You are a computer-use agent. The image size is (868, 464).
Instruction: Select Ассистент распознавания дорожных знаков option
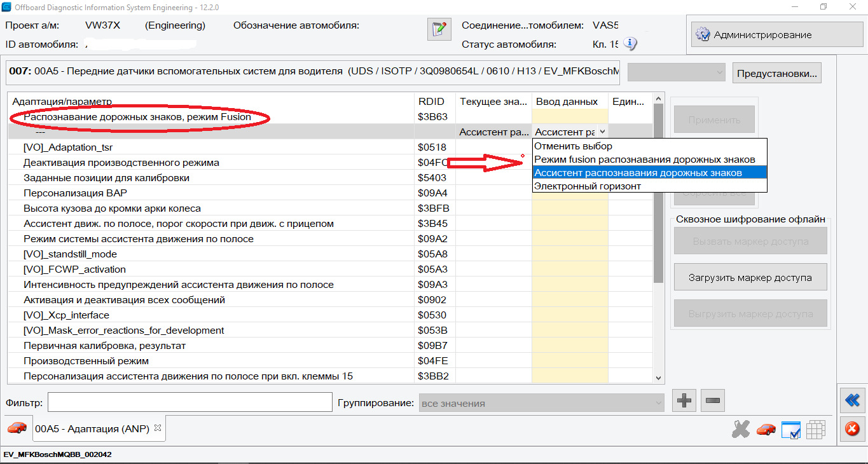(x=649, y=172)
